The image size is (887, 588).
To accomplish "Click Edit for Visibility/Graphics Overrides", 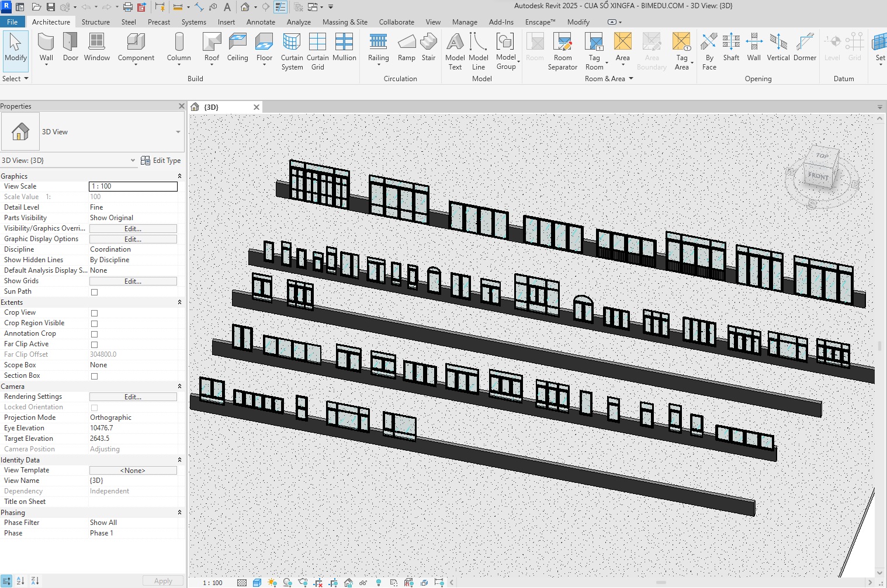I will click(133, 229).
